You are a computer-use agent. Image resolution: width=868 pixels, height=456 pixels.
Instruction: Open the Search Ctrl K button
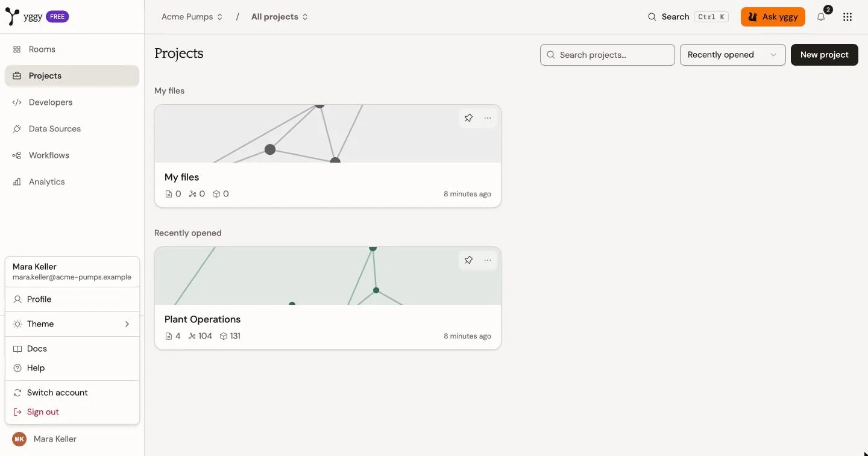click(x=687, y=17)
